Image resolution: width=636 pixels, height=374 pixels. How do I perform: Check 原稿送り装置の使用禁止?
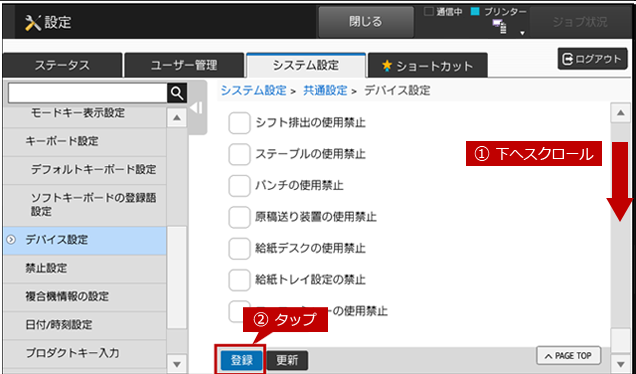point(239,217)
